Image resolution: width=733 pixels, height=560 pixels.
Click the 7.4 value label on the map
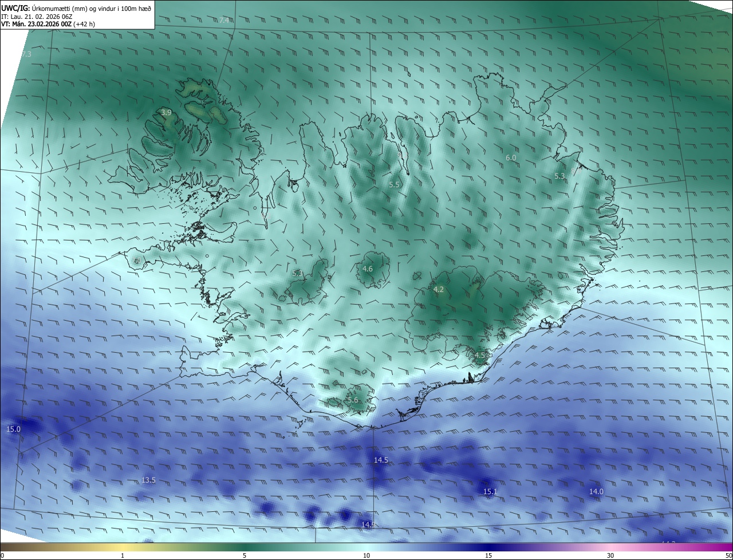(x=224, y=21)
